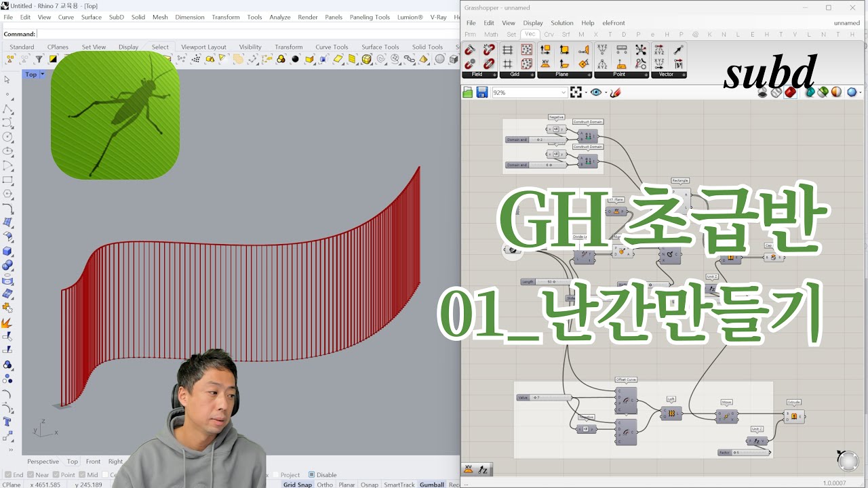Click the No Preview icon in Grasshopper
Viewport: 868px width, 488px height.
click(762, 92)
